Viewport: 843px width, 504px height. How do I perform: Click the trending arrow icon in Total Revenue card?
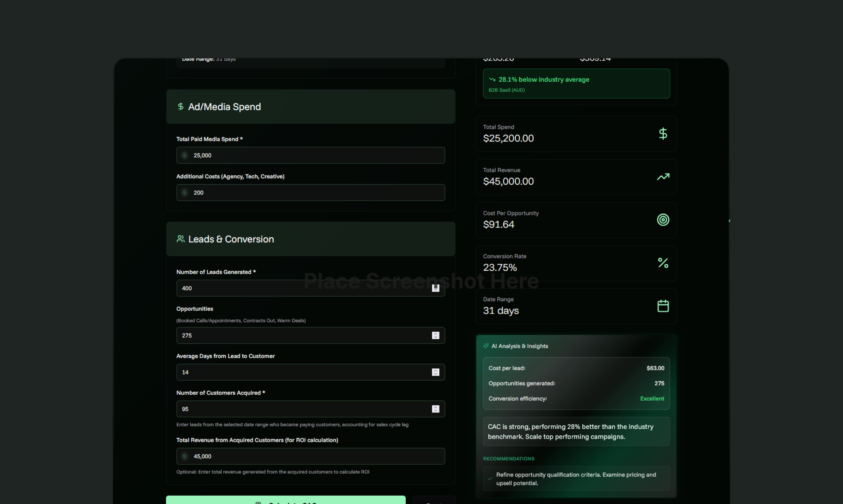(x=663, y=177)
